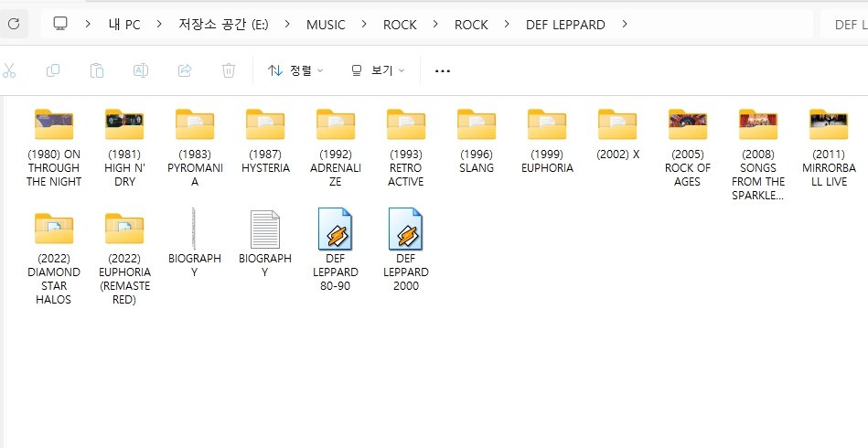Select the DEF LEPPARD 80-90 playlist file

[336, 250]
